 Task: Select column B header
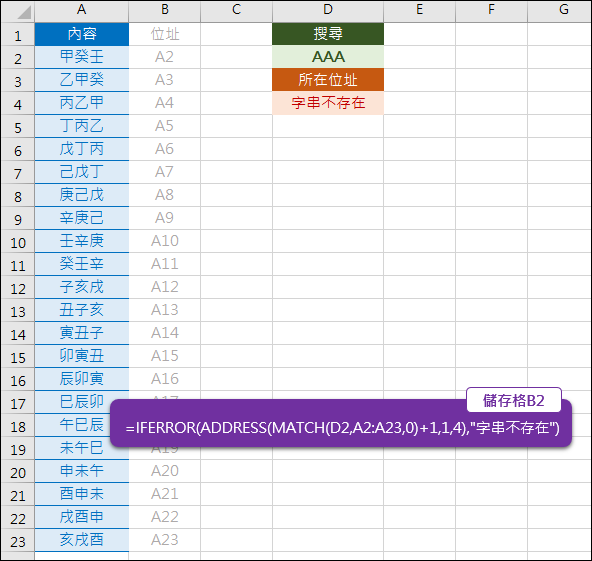pyautogui.click(x=165, y=10)
